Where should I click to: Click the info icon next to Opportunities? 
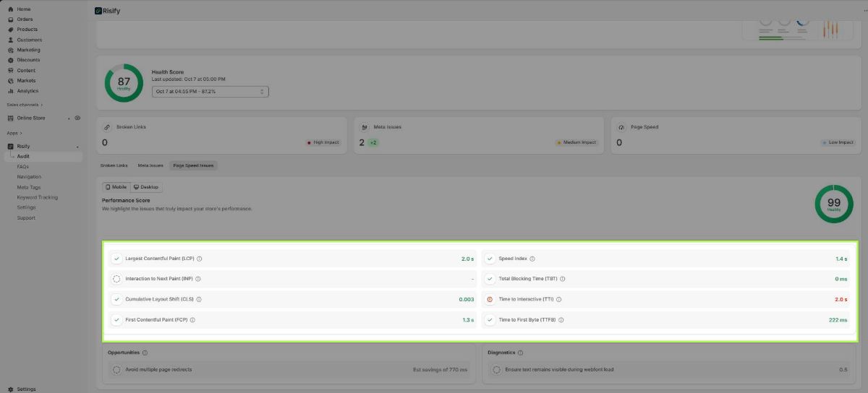click(145, 353)
